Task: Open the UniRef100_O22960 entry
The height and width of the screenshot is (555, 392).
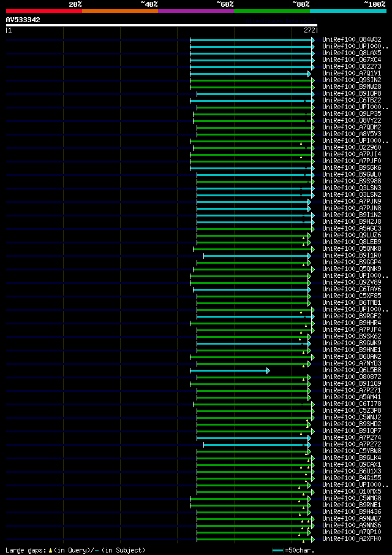Action: click(352, 147)
